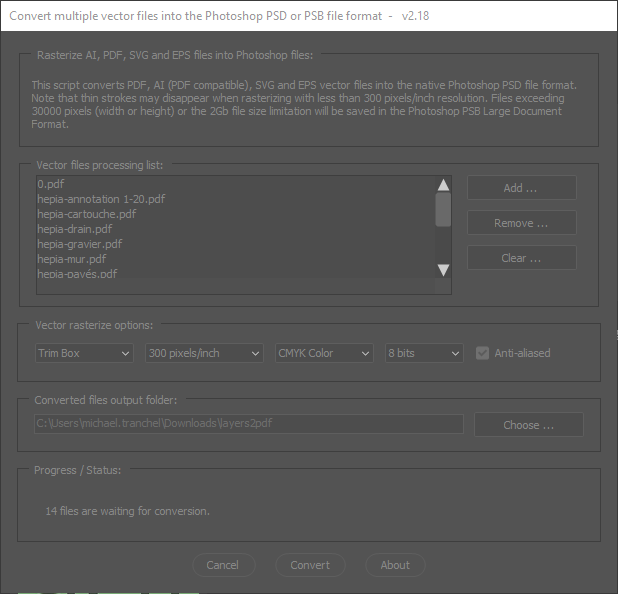Cancel the conversion dialog
618x594 pixels.
coord(222,565)
